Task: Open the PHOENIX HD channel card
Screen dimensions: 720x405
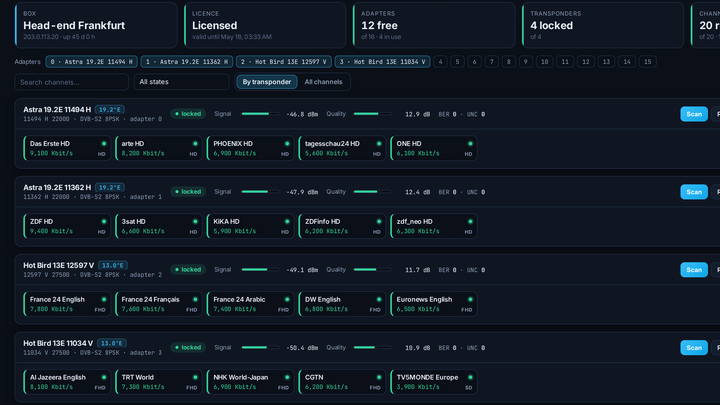Action: (250, 148)
